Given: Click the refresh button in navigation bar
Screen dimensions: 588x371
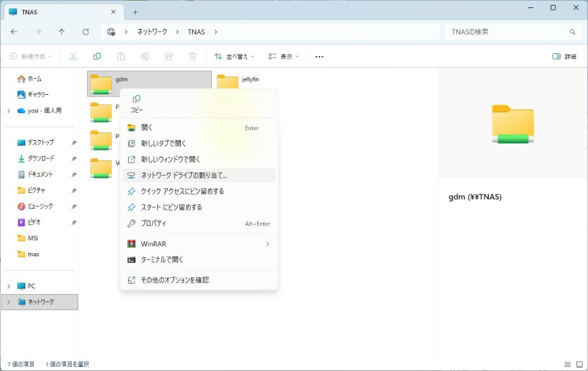Looking at the screenshot, I should [86, 32].
